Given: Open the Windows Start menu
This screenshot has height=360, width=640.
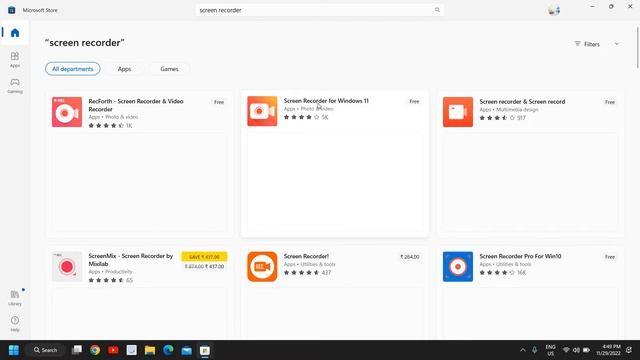Looking at the screenshot, I should pyautogui.click(x=13, y=350).
